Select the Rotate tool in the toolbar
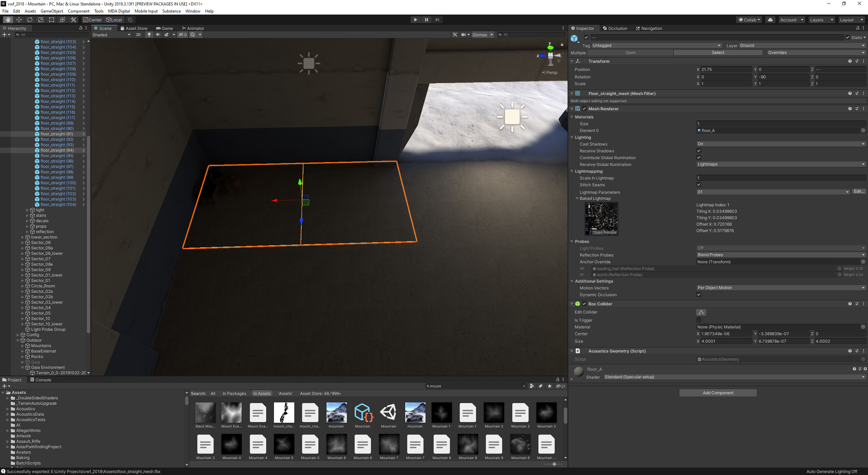The height and width of the screenshot is (475, 868). pyautogui.click(x=30, y=20)
